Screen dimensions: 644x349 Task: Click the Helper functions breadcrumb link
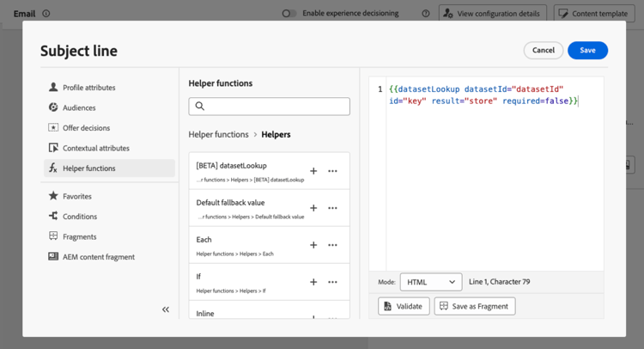(x=218, y=135)
